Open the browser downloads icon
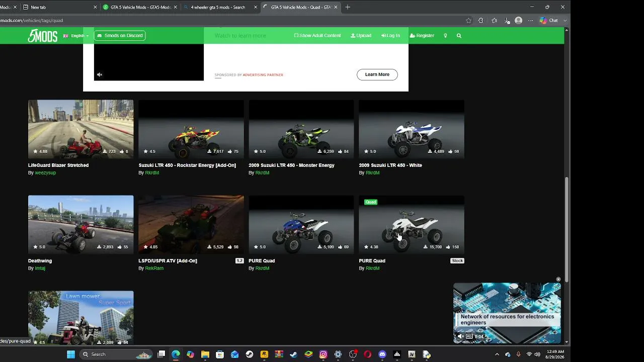644x362 pixels. point(507,21)
